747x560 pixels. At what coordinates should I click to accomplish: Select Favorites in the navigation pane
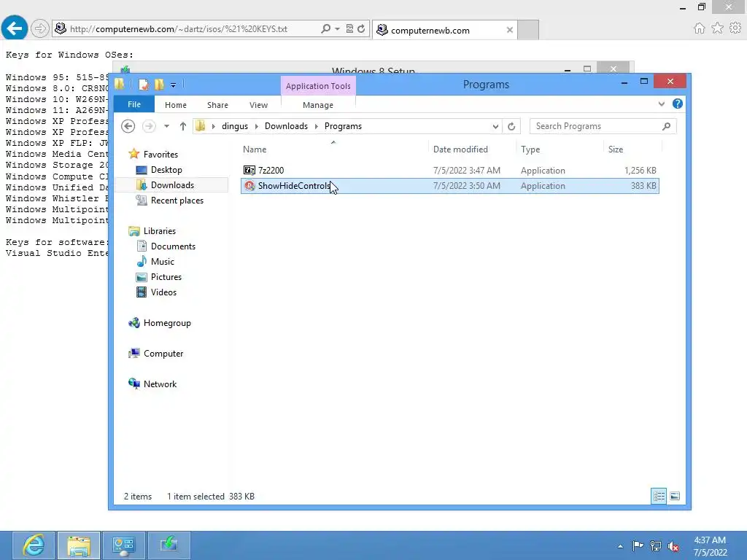[160, 155]
